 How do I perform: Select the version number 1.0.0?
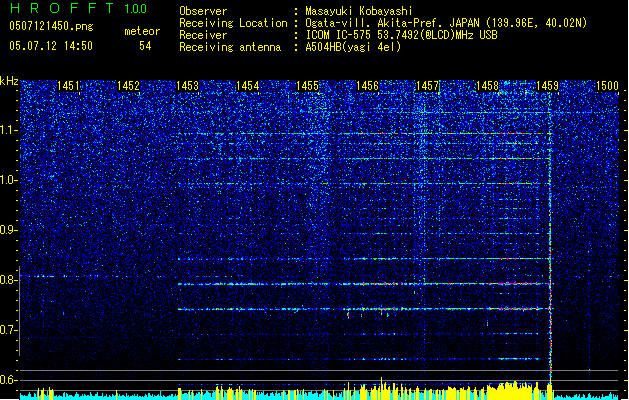pos(136,9)
